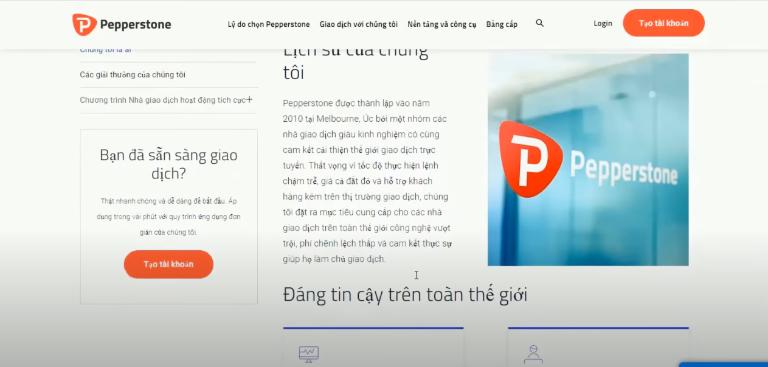The width and height of the screenshot is (768, 367).
Task: Open the search magnifier icon
Action: 540,23
